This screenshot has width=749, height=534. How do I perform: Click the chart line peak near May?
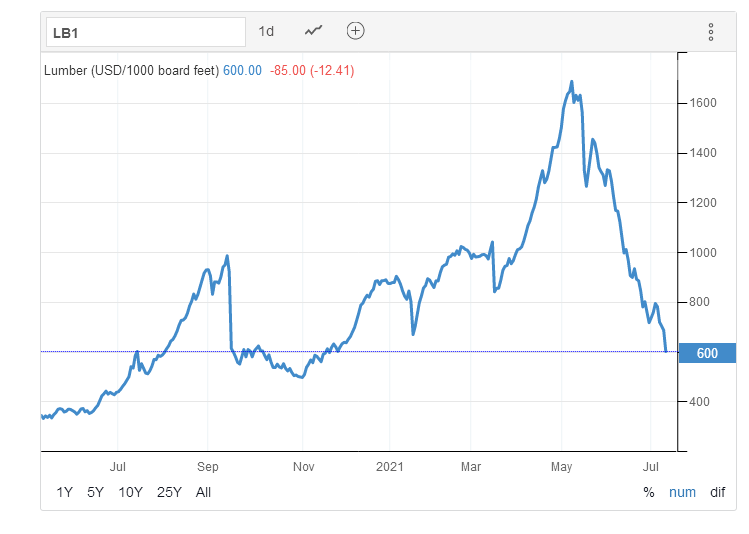click(571, 82)
